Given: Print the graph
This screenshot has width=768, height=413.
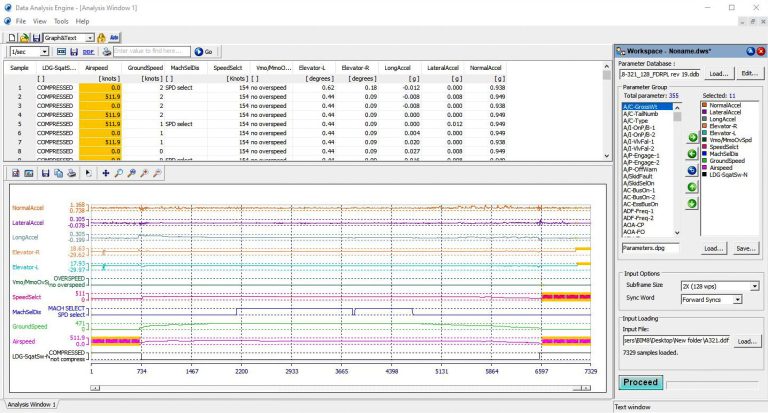Looking at the screenshot, I should 72,173.
